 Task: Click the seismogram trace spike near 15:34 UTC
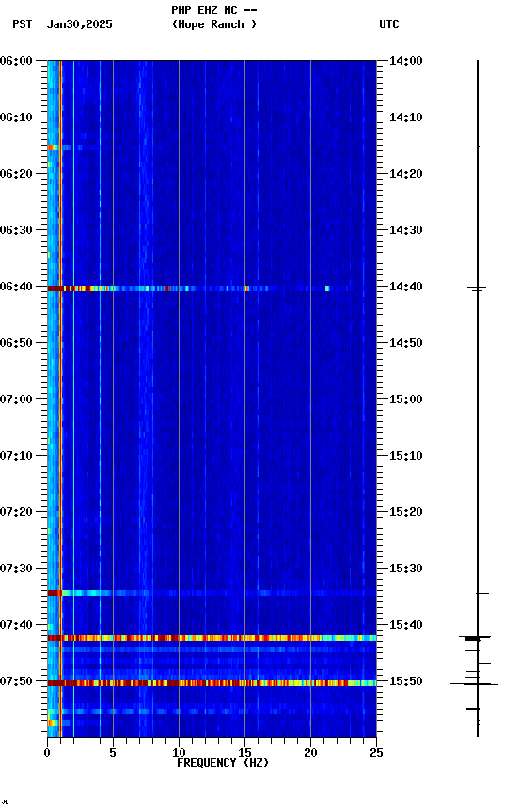[482, 593]
